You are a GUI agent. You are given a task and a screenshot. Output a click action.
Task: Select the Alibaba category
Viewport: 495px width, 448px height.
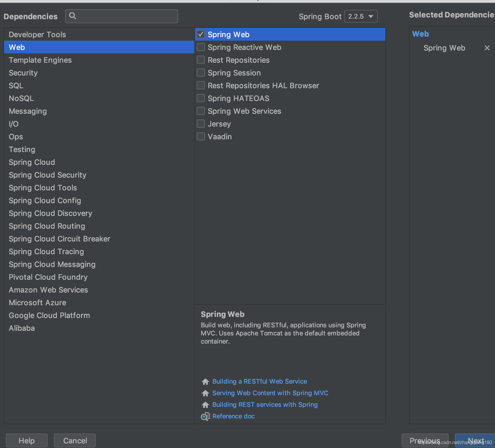coord(99,328)
